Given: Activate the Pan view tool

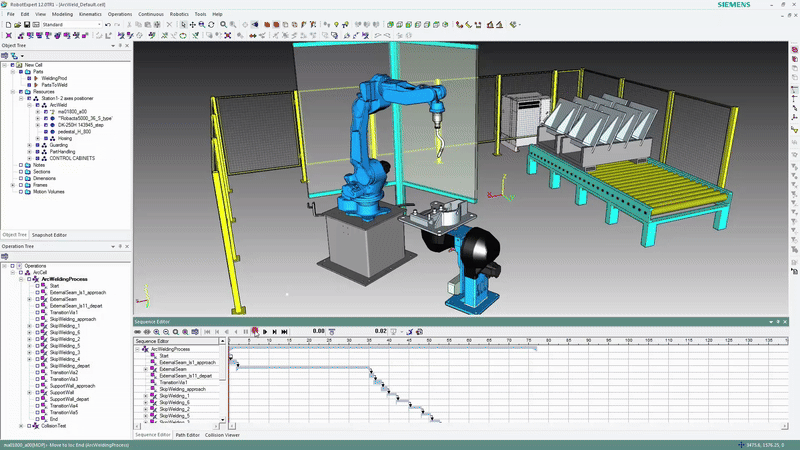Looking at the screenshot, I should click(x=192, y=24).
